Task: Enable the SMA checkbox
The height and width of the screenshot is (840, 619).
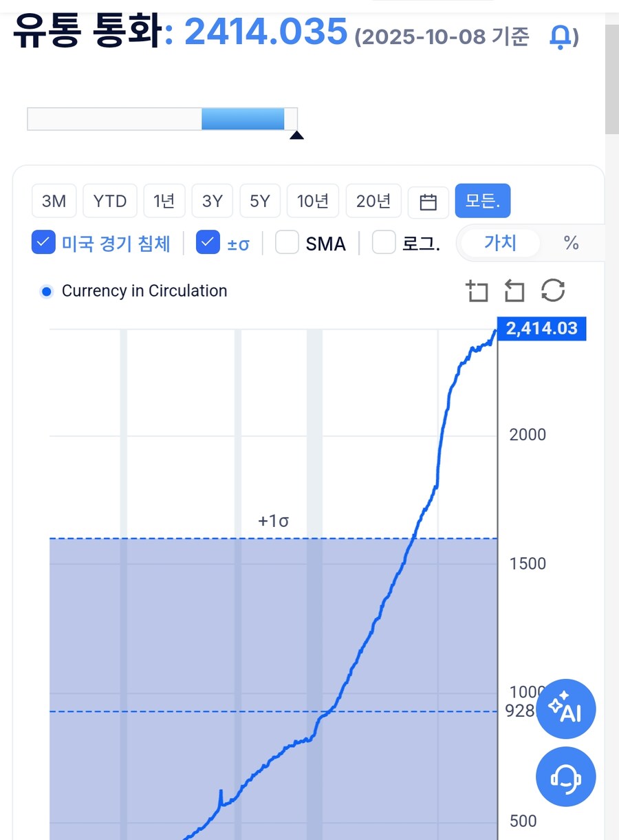Action: coord(287,243)
